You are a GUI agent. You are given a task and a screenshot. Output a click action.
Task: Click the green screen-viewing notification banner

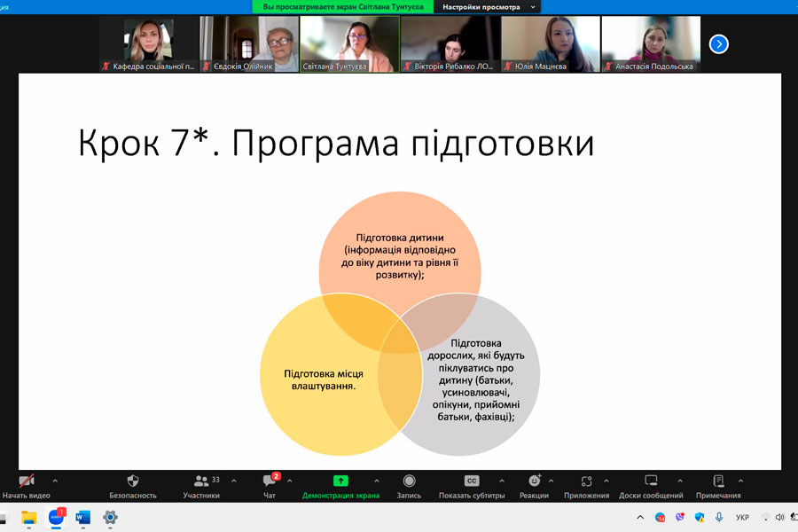tap(343, 7)
